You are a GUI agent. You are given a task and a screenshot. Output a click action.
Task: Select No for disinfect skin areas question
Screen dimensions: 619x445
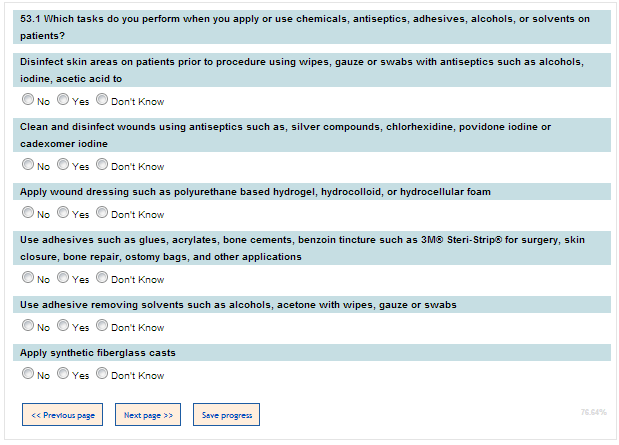[28, 99]
